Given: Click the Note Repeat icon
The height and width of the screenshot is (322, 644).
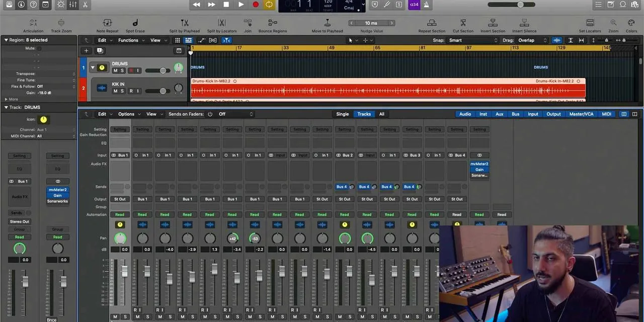Looking at the screenshot, I should pyautogui.click(x=107, y=23).
